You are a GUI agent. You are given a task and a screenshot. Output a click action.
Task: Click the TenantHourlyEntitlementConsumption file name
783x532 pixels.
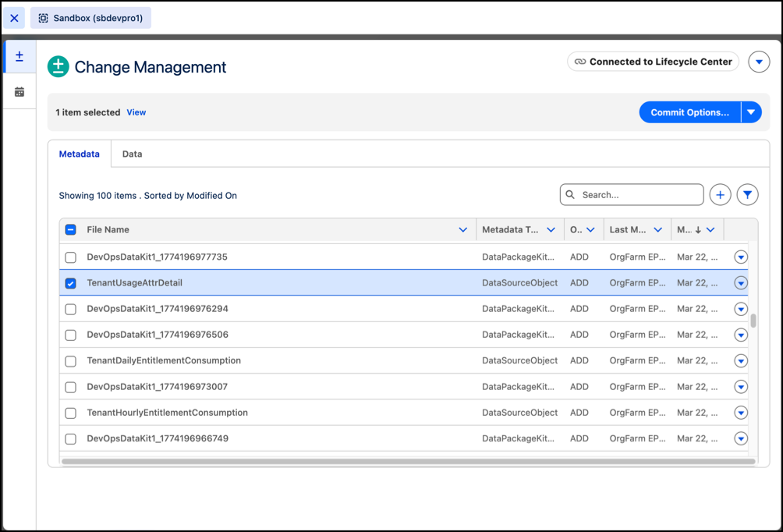point(168,413)
